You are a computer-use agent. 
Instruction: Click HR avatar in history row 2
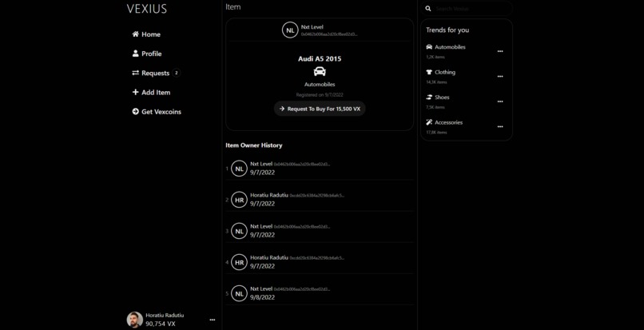click(239, 200)
